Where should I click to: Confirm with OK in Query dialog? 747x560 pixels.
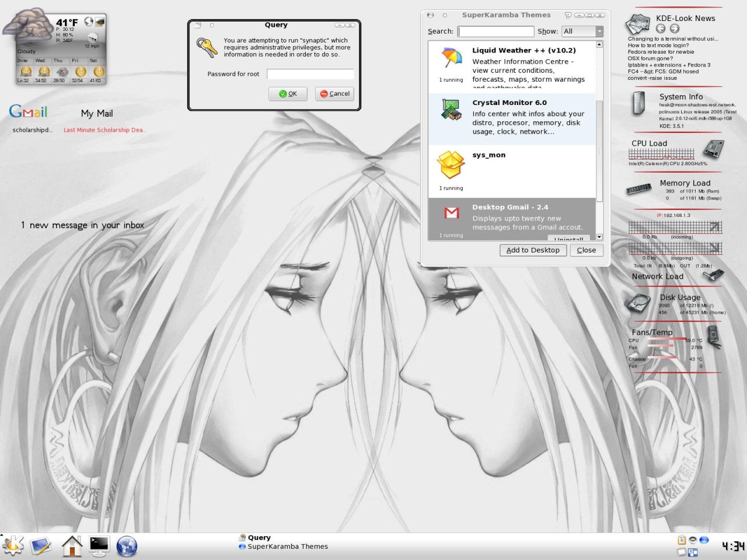click(288, 94)
